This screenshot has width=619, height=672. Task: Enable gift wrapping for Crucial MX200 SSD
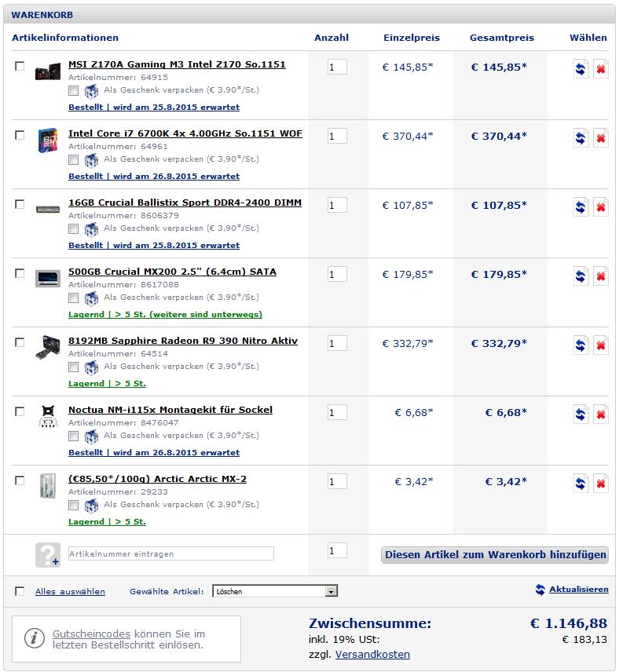pyautogui.click(x=73, y=298)
